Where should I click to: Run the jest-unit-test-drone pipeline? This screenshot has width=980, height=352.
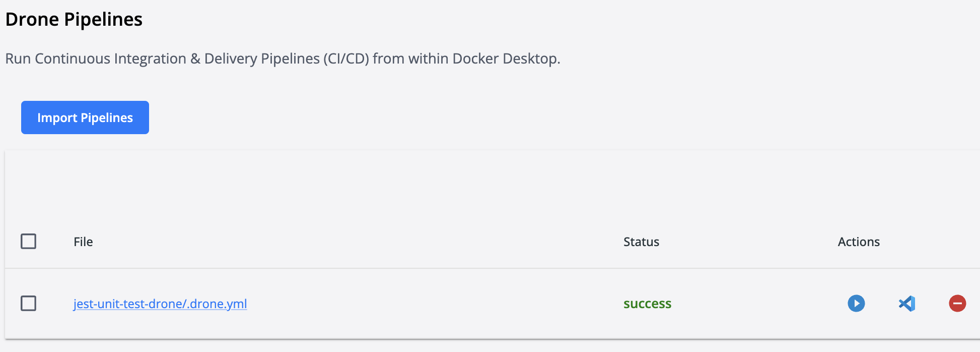tap(856, 304)
